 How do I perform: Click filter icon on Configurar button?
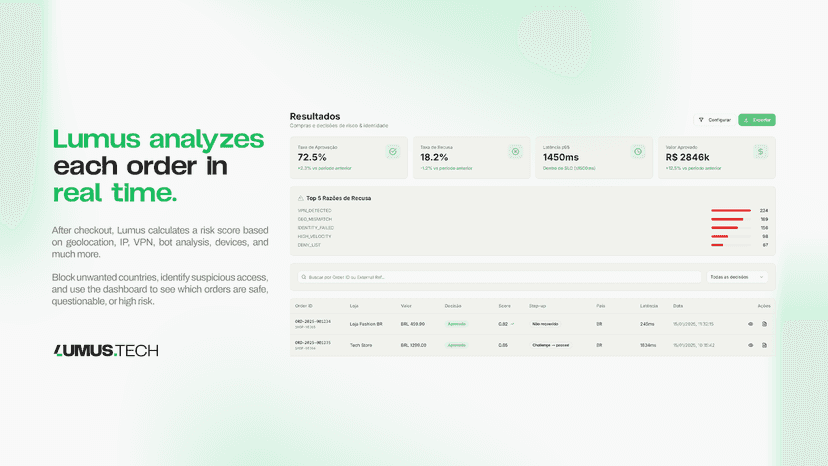tap(701, 120)
